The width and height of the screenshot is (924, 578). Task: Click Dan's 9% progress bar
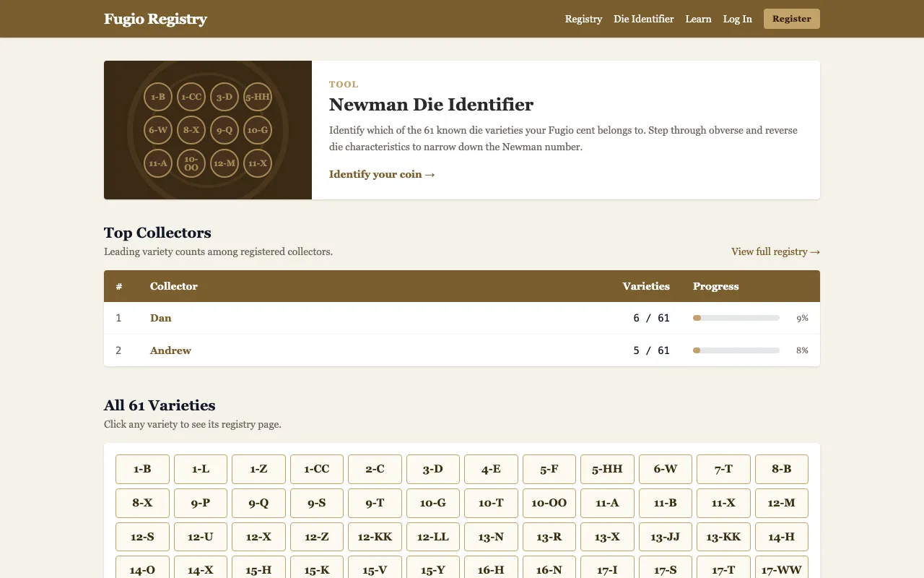(736, 318)
